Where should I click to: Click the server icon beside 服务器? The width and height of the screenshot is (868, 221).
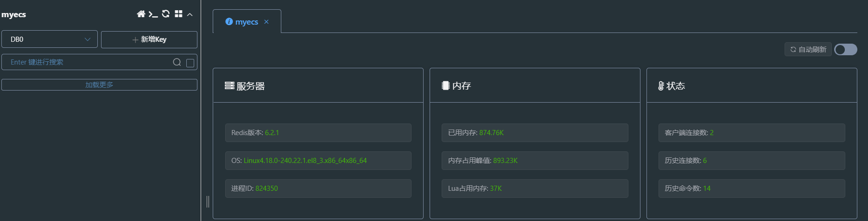229,85
